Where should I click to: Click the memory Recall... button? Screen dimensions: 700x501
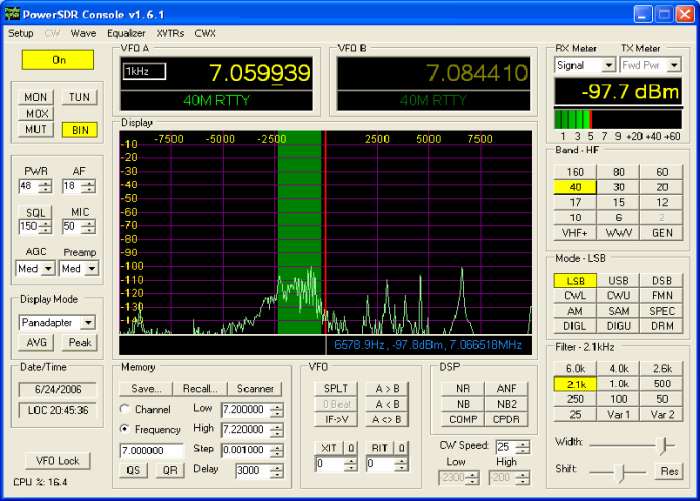click(x=200, y=388)
